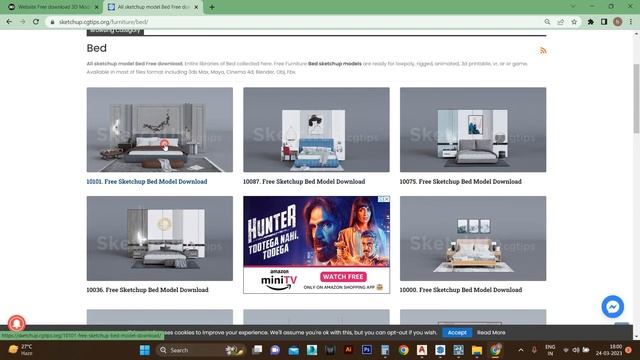
Task: Open zoom magnifier in address bar
Action: tap(547, 22)
